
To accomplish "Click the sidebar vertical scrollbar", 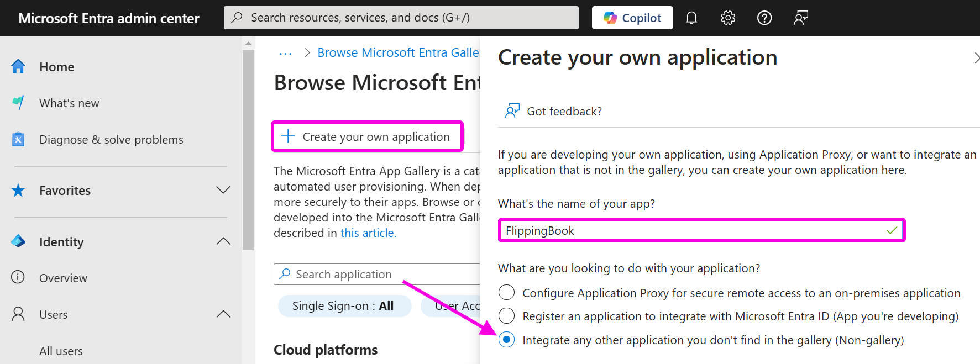I will 248,149.
